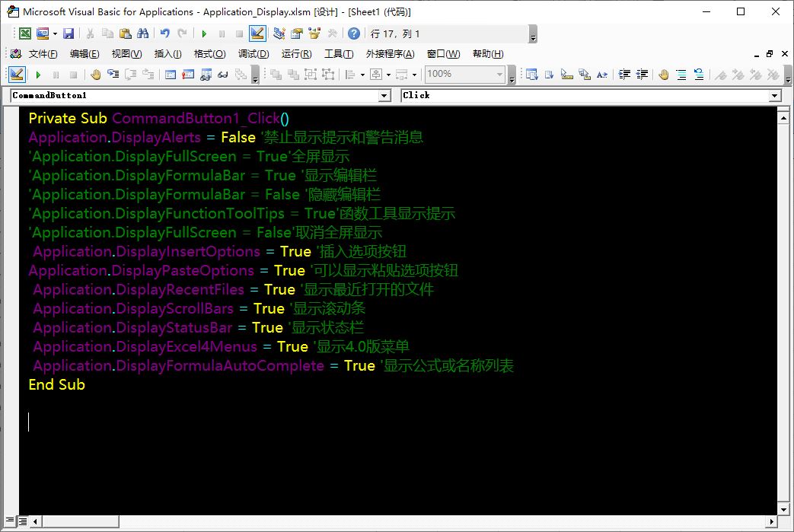Switch to Full Module View at the bottom left
The height and width of the screenshot is (532, 794).
click(x=23, y=521)
